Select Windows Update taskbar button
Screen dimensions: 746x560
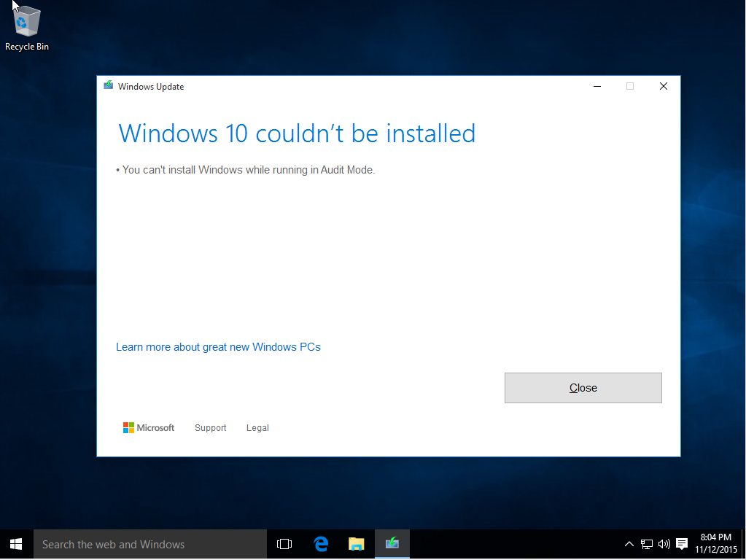pos(392,544)
